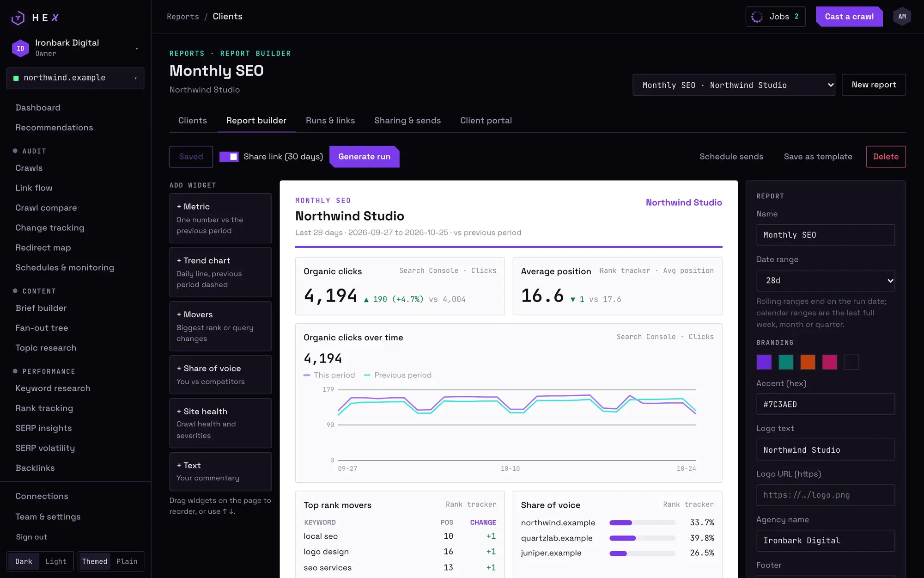Add a Metric widget
The width and height of the screenshot is (924, 578).
pyautogui.click(x=220, y=218)
